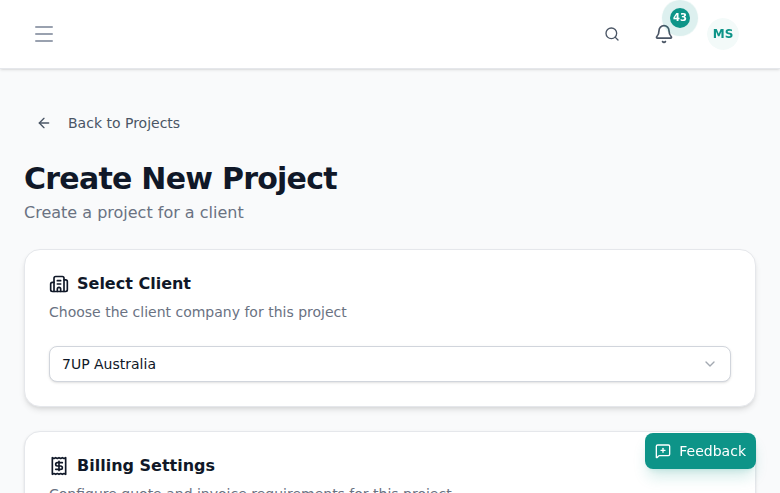
Task: Expand the client list using the chevron
Action: tap(710, 364)
